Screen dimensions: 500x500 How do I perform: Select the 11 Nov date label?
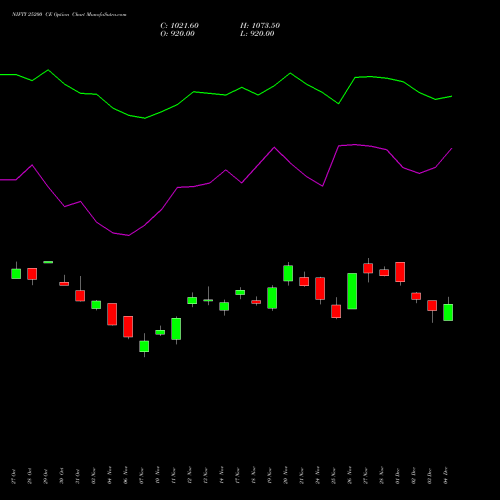point(174,476)
